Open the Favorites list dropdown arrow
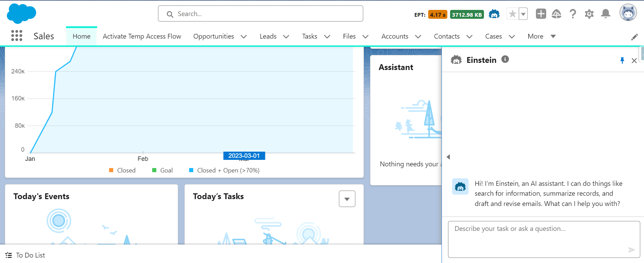Viewport: 644px width, 263px height. (x=523, y=14)
